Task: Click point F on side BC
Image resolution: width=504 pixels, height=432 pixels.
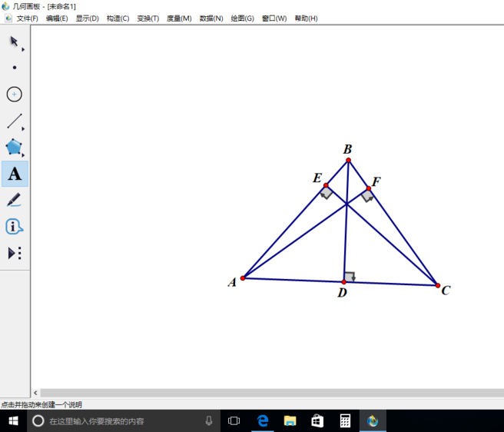Action: click(x=368, y=188)
